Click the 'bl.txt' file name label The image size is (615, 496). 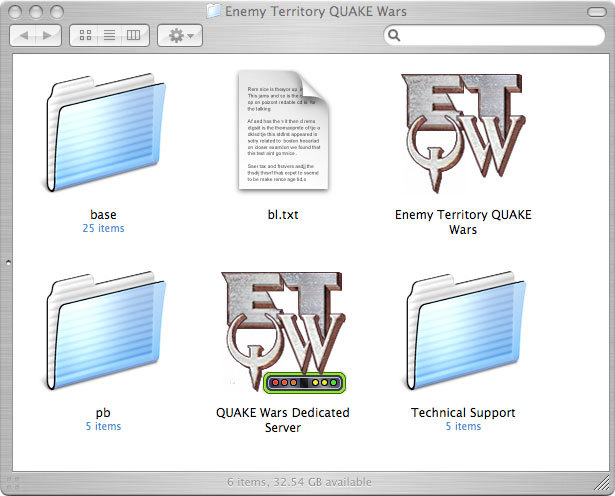tap(283, 215)
